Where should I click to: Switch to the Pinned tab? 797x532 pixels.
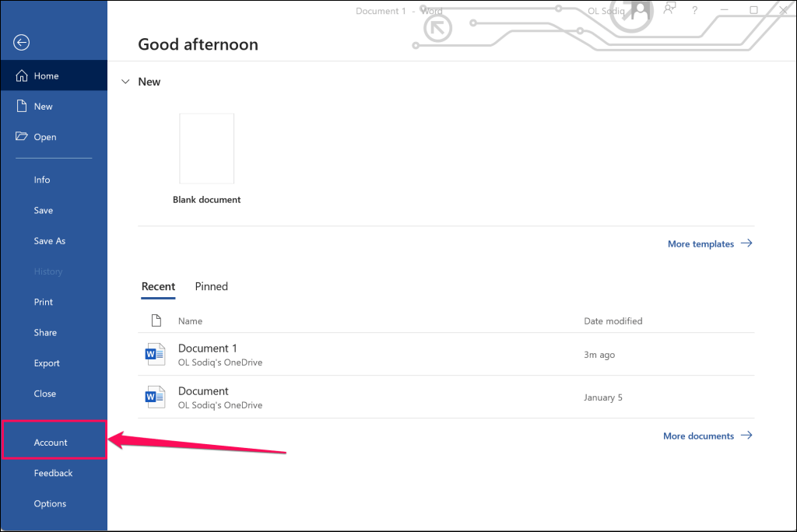click(211, 286)
